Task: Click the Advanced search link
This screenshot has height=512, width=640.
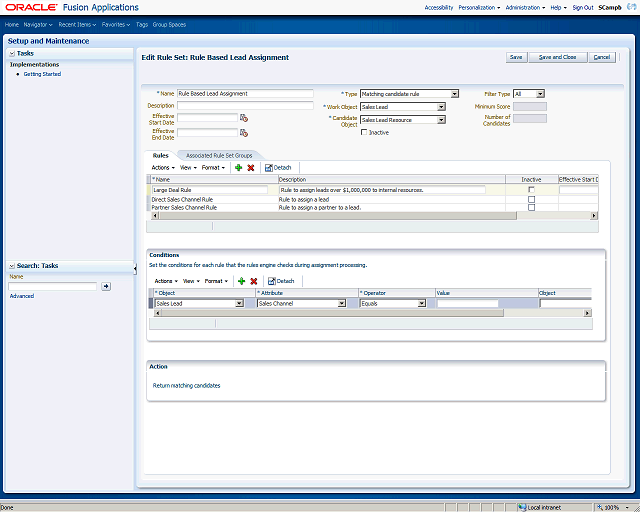Action: [x=22, y=296]
